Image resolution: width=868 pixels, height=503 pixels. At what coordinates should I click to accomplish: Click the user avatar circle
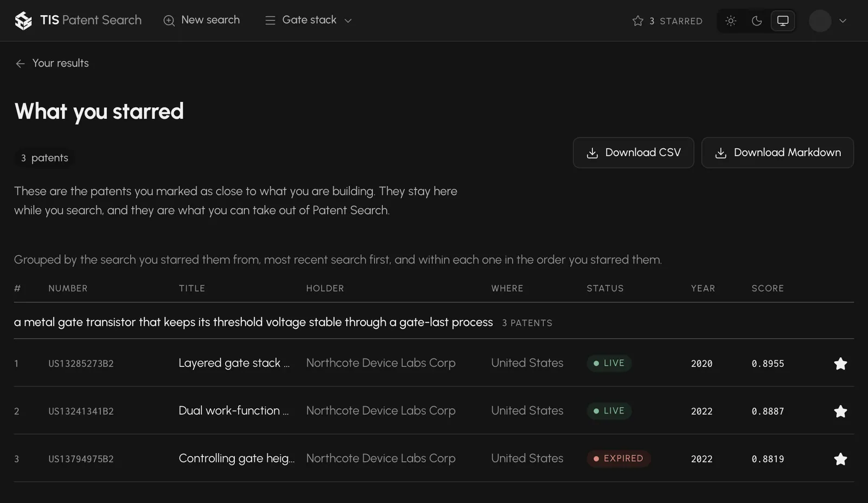click(820, 21)
